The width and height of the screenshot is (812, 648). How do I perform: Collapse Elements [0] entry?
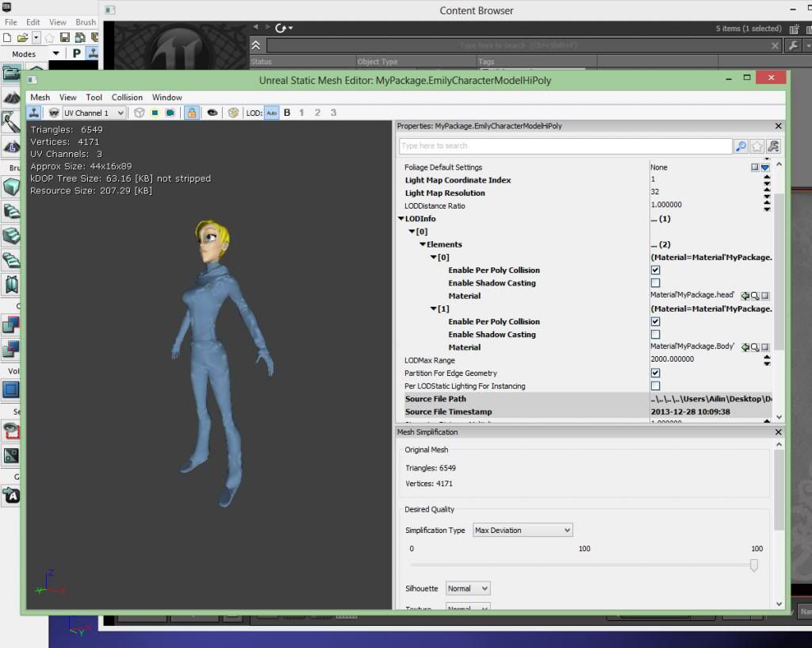(x=434, y=257)
